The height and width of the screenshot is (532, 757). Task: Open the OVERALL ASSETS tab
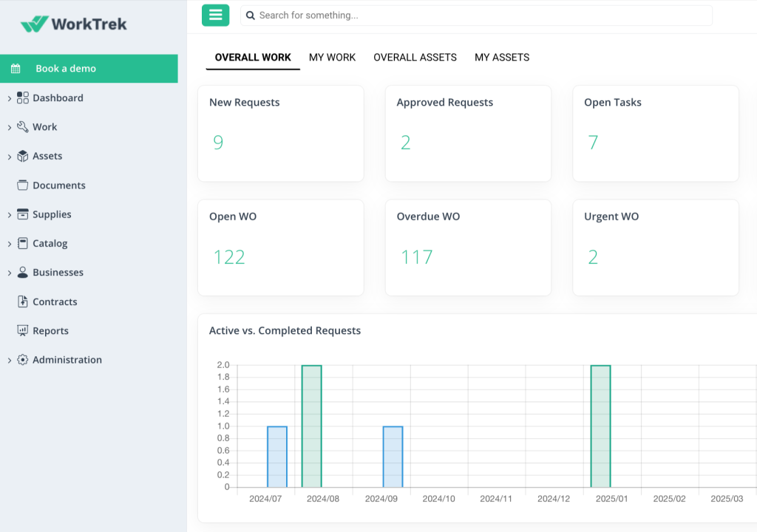(x=415, y=57)
